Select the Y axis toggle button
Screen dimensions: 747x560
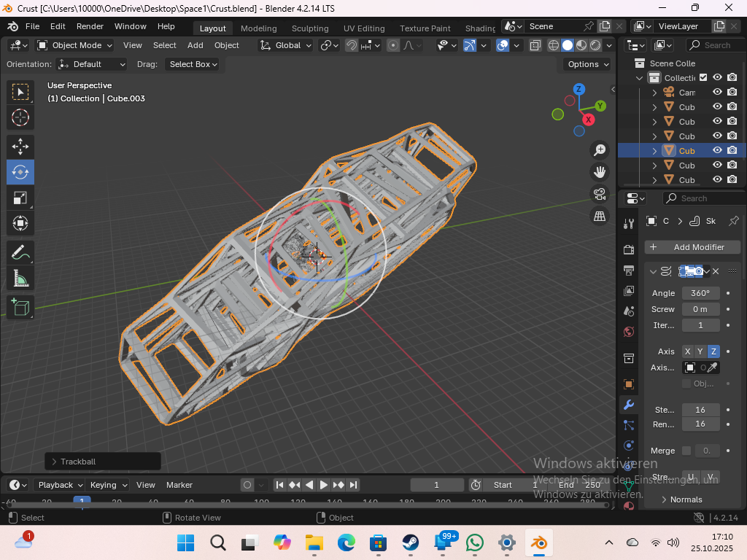(700, 351)
